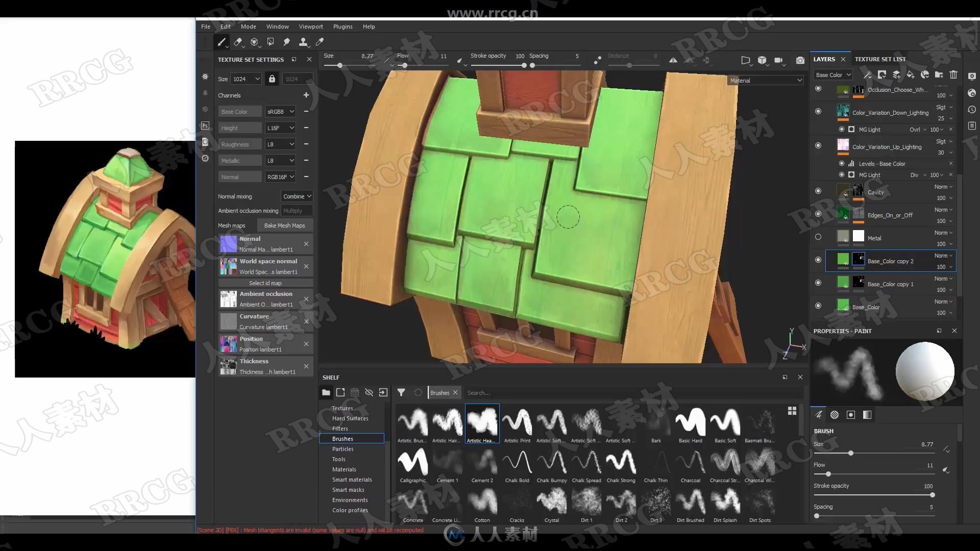Screen dimensions: 980x551
Task: Toggle visibility of Edges_On_or_Off layer
Action: [x=819, y=214]
